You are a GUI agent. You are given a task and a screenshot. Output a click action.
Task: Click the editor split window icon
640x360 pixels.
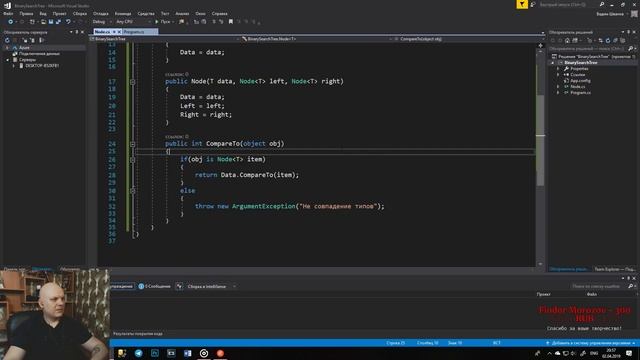pyautogui.click(x=540, y=46)
